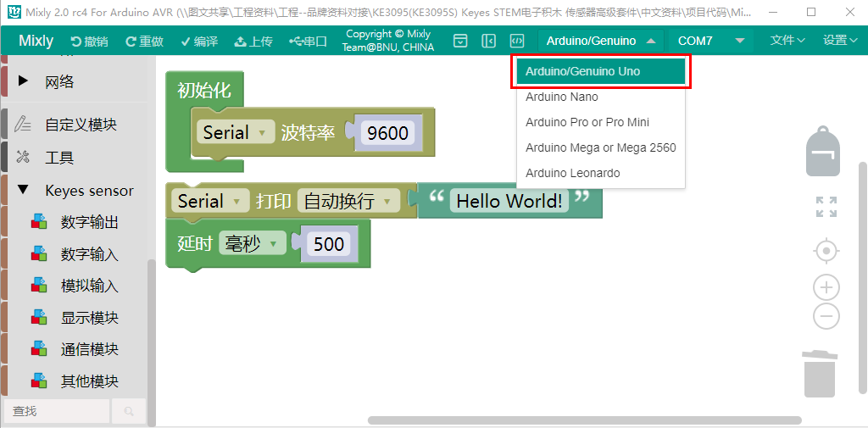The width and height of the screenshot is (868, 428).
Task: Expand the 网络 category arrow
Action: click(x=23, y=81)
